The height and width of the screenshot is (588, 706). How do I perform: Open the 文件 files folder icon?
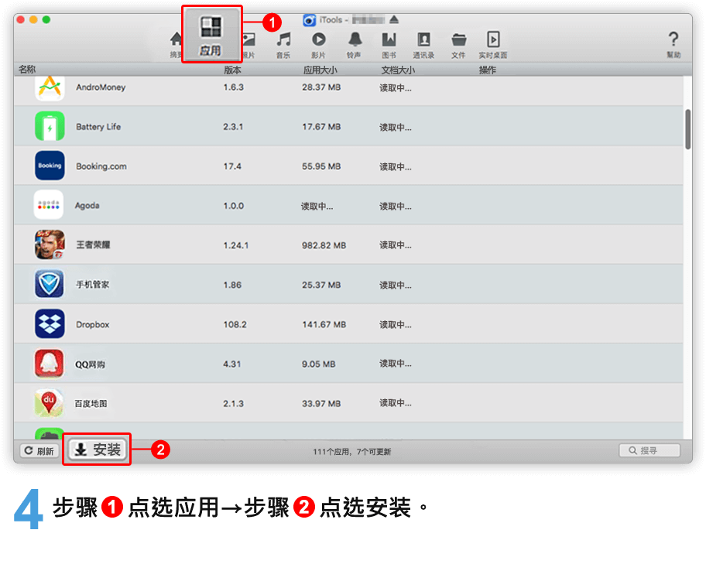pos(458,43)
